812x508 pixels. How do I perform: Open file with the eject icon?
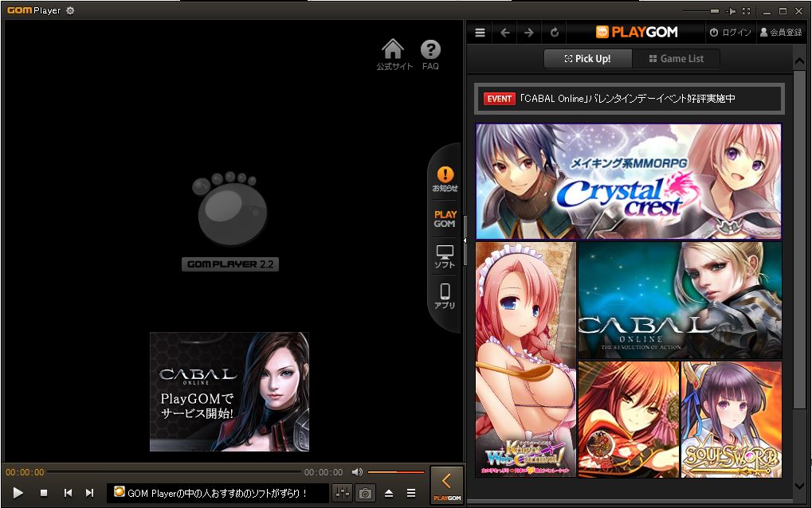click(x=389, y=493)
